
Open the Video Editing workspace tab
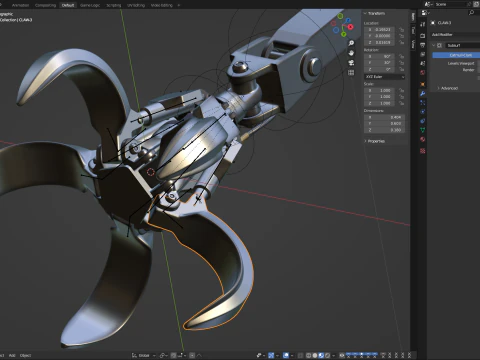coord(162,5)
